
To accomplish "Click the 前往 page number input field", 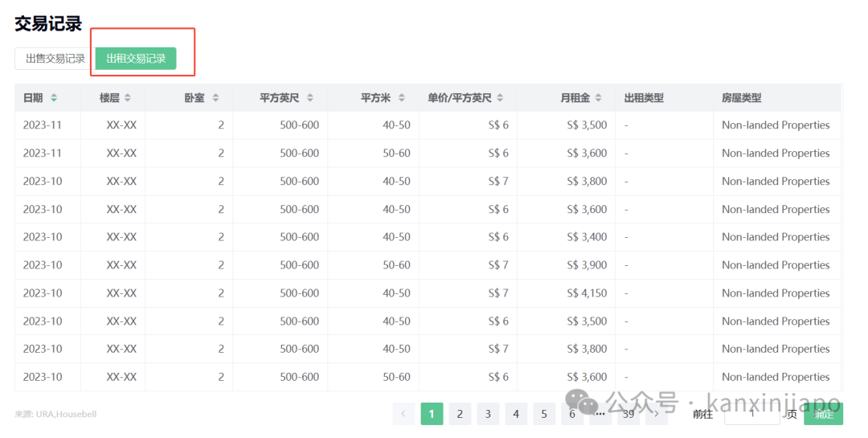I will (x=751, y=414).
